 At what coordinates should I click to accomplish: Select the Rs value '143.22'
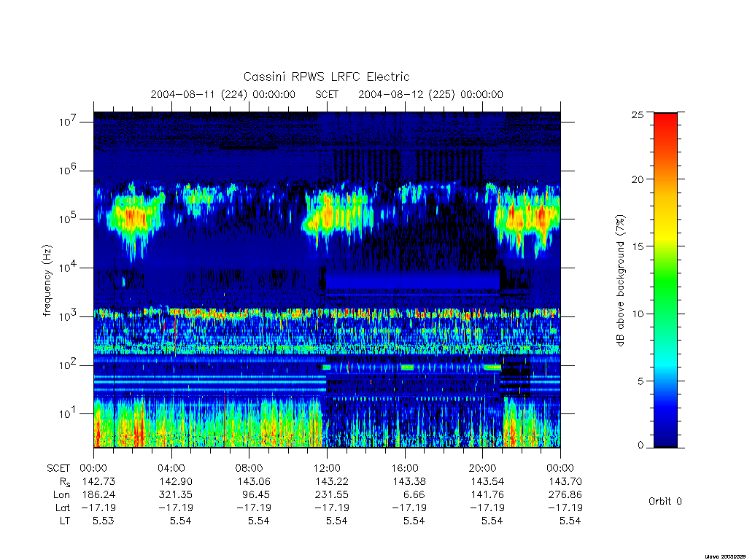point(332,481)
